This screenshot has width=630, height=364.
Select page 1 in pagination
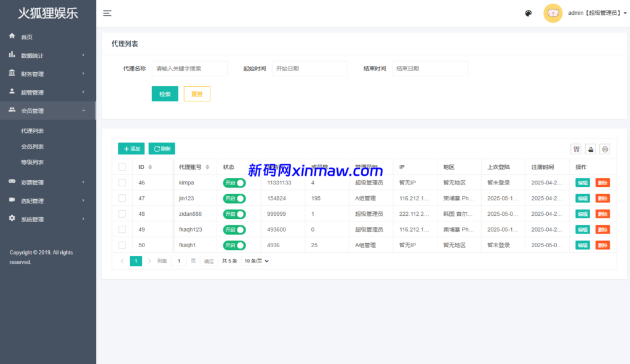point(136,261)
